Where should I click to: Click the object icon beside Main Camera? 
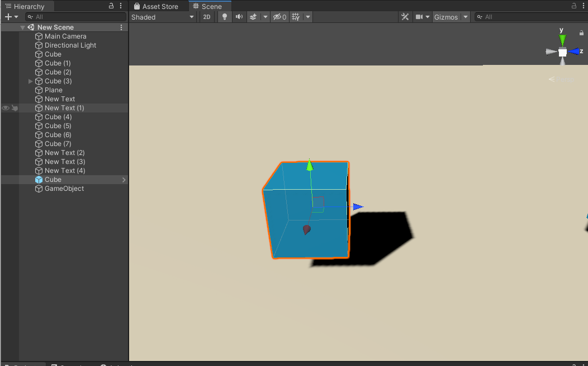[x=39, y=36]
